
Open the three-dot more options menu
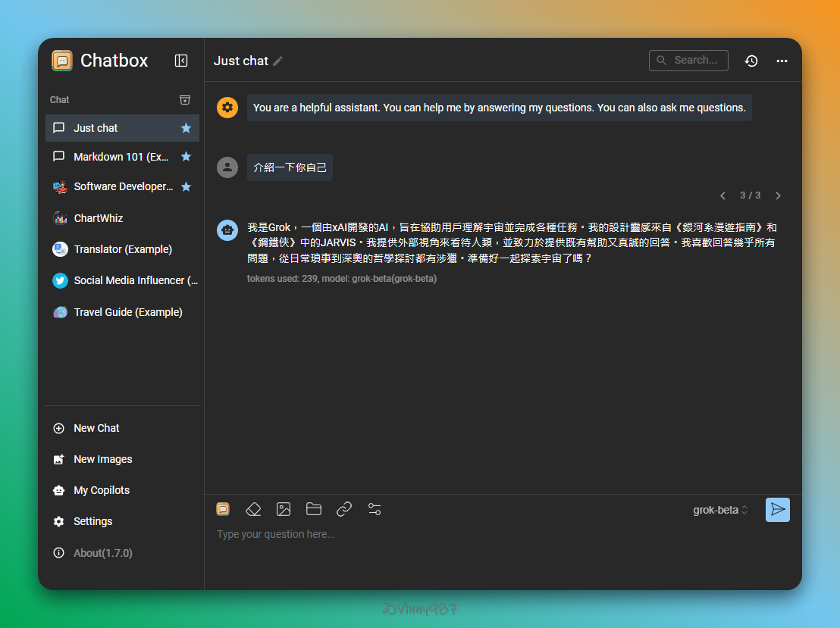click(x=782, y=61)
